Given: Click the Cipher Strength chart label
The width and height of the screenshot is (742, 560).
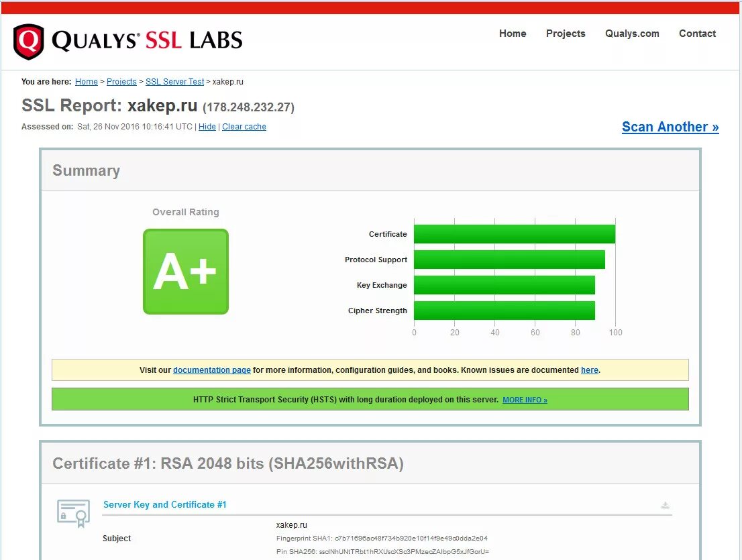Looking at the screenshot, I should pyautogui.click(x=377, y=311).
